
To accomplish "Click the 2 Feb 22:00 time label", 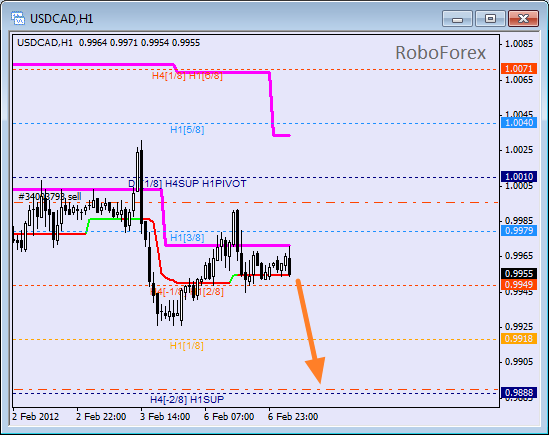I will click(x=101, y=417).
